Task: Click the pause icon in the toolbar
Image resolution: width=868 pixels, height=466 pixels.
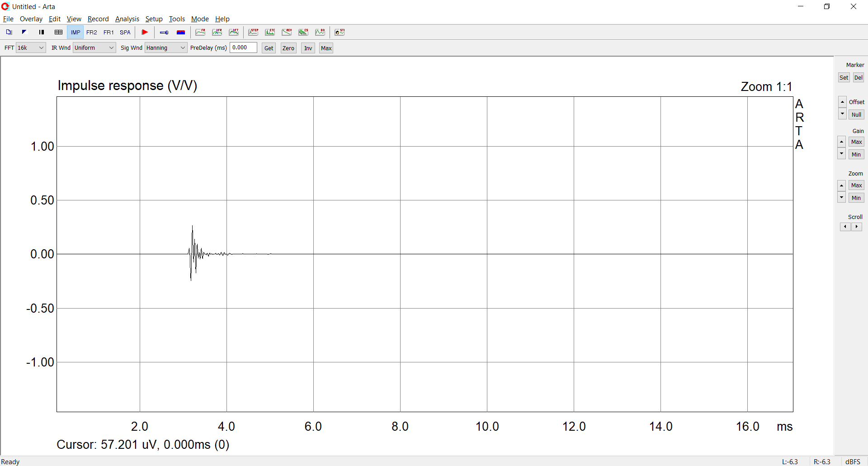Action: (x=42, y=32)
